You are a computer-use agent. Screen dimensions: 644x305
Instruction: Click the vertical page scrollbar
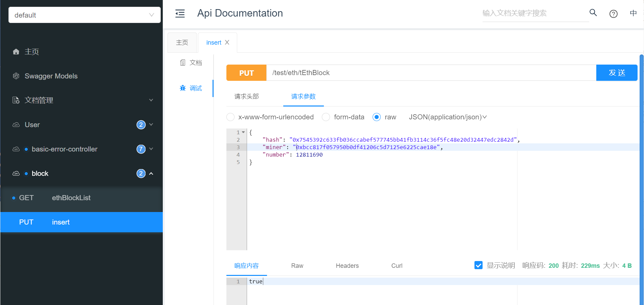pos(641,179)
